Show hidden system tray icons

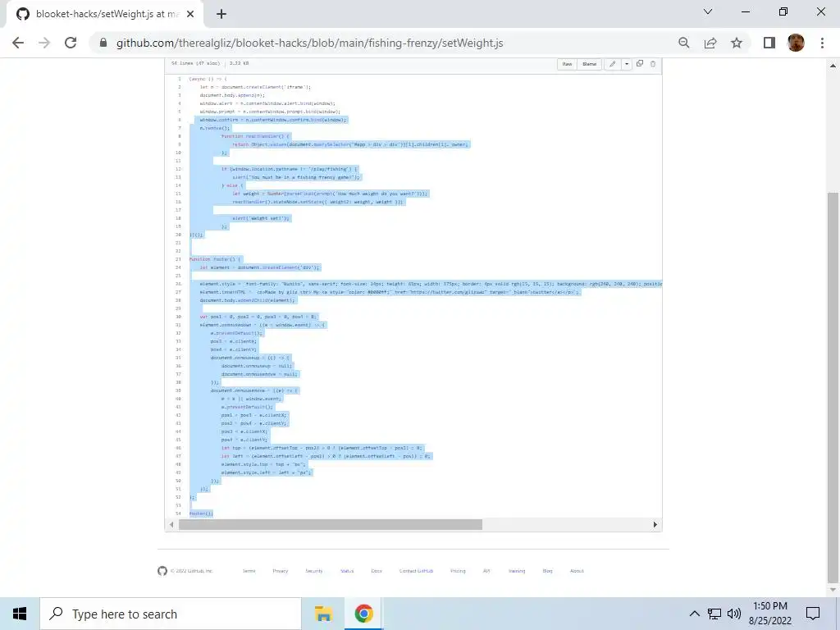(694, 614)
